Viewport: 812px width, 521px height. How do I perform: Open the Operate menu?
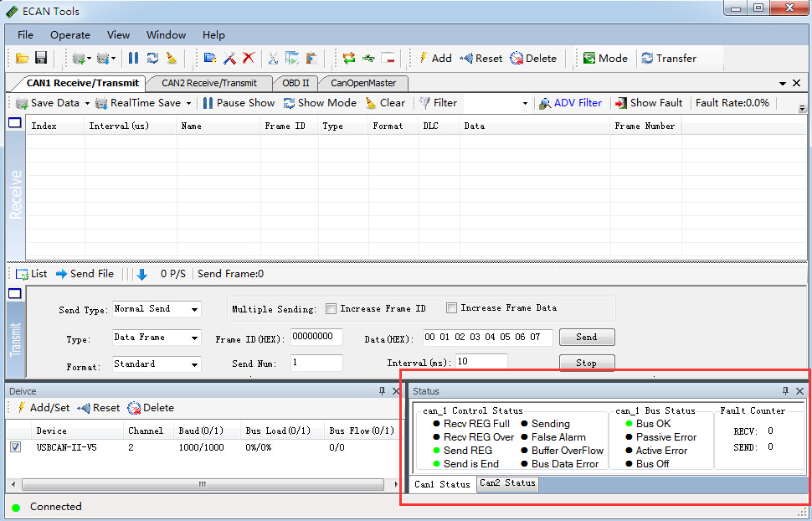coord(70,35)
